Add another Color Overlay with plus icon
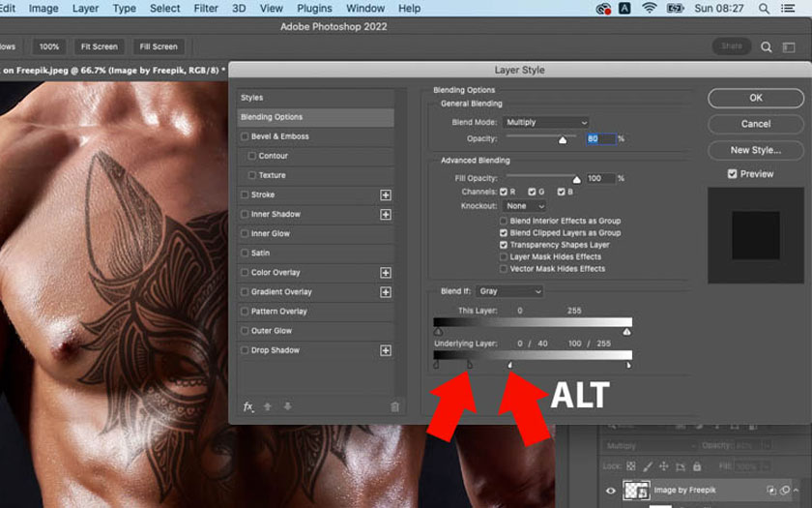 point(386,273)
